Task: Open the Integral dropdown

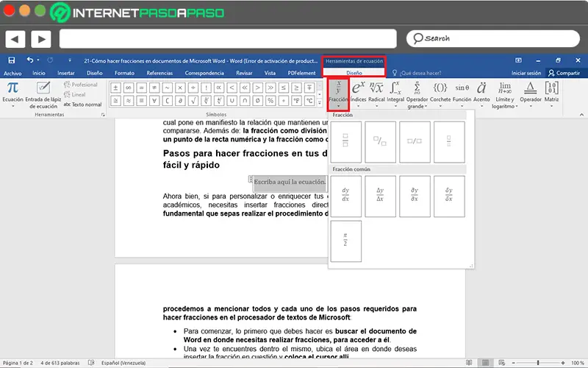Action: click(395, 94)
